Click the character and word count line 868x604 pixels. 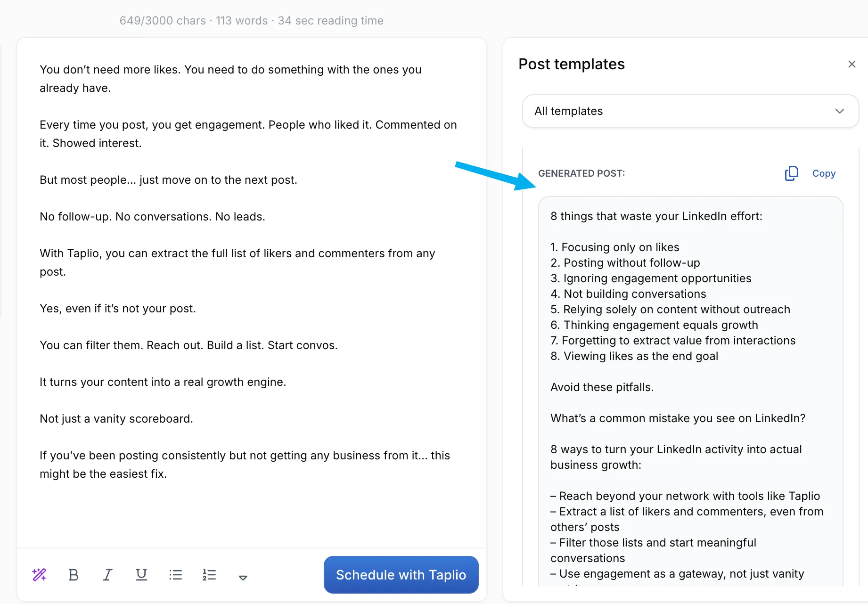point(252,21)
